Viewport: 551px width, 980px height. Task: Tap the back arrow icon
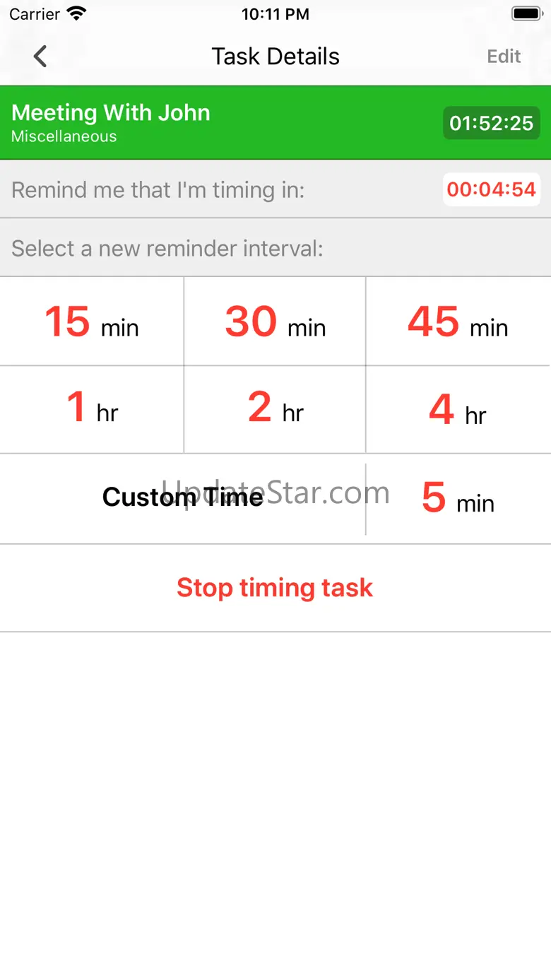point(40,57)
